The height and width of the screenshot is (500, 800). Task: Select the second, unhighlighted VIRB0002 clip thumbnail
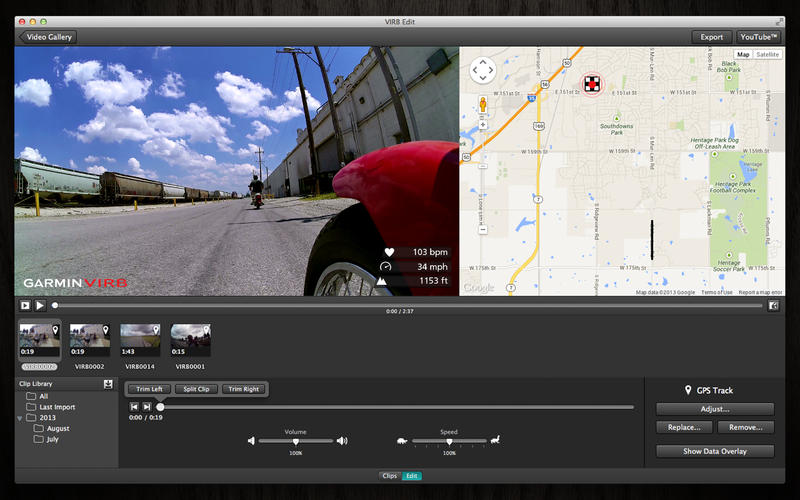pos(90,340)
